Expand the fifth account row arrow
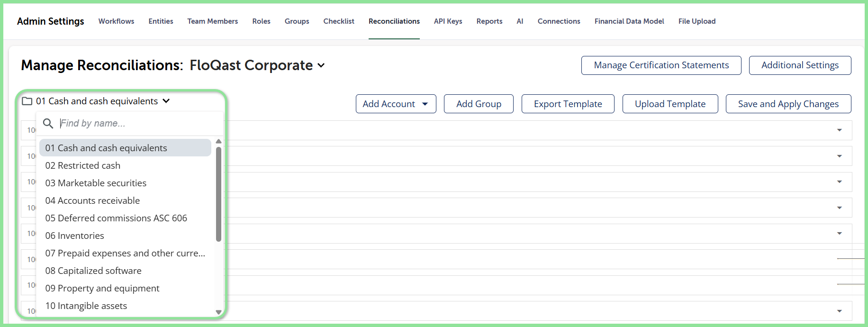 pyautogui.click(x=840, y=233)
